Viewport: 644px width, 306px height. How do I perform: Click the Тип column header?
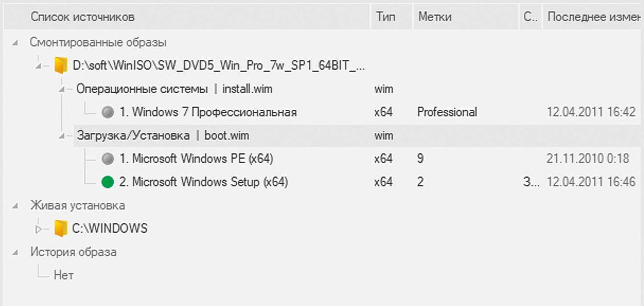coord(385,17)
